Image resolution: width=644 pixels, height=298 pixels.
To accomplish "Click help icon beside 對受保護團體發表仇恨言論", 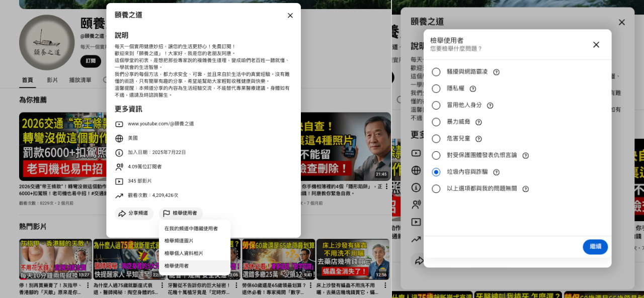I will point(525,156).
